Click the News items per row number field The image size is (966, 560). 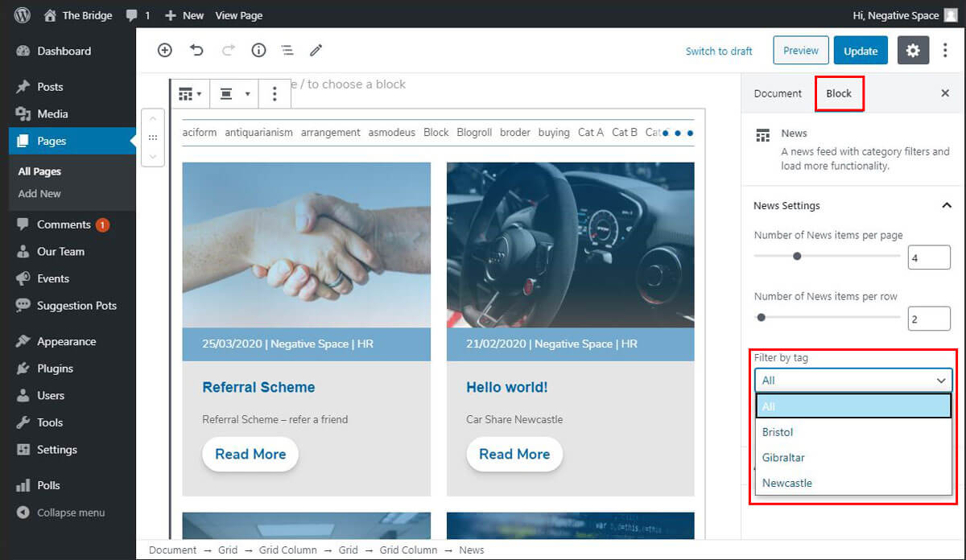tap(928, 319)
